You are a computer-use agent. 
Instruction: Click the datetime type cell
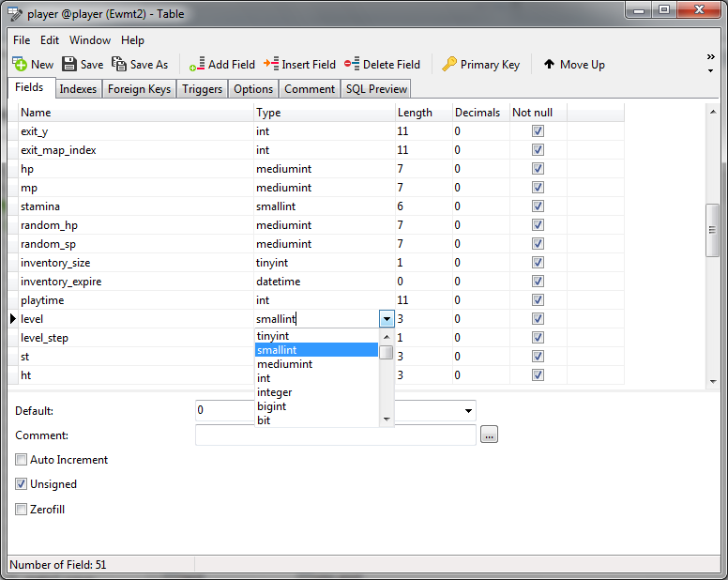click(325, 282)
